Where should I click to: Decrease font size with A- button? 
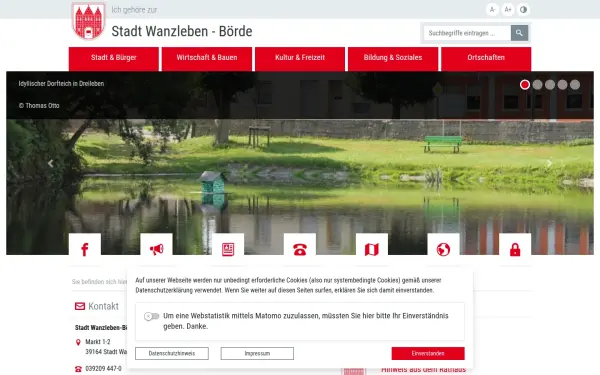[492, 10]
